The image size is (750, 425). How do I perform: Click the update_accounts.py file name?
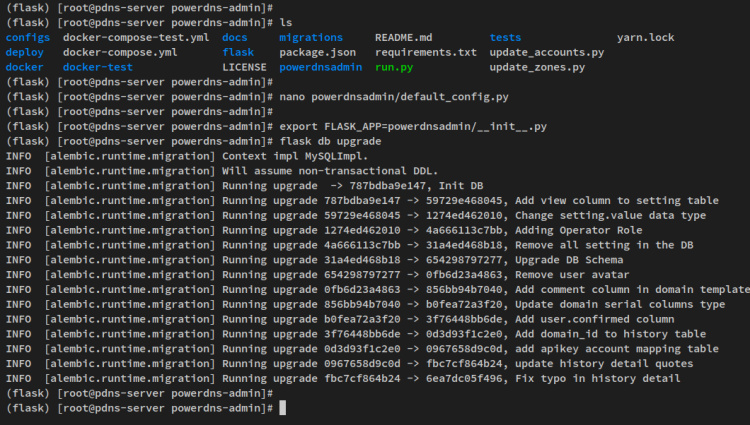click(547, 52)
